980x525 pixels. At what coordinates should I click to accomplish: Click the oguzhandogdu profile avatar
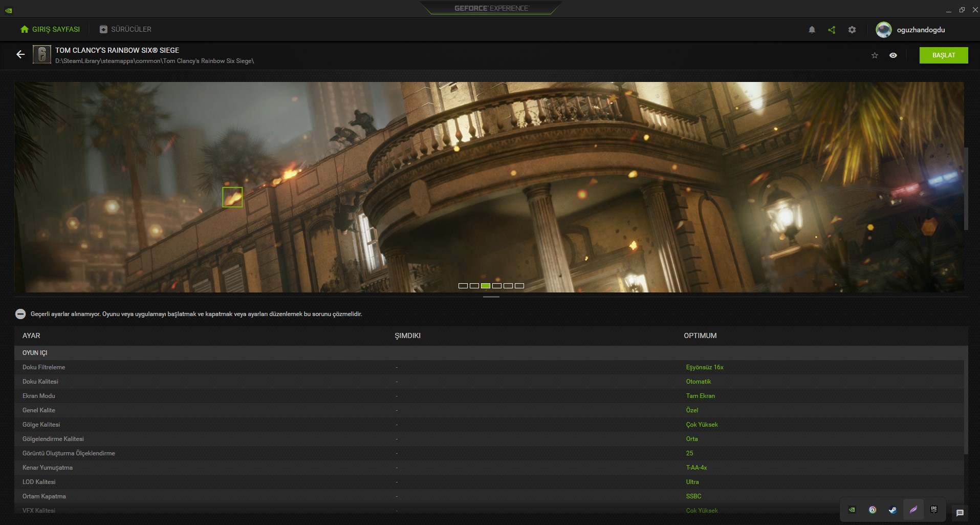tap(884, 30)
